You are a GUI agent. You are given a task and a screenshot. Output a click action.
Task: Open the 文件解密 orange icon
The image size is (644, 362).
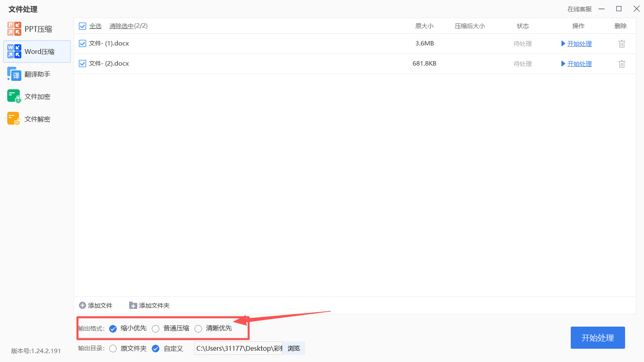[14, 119]
